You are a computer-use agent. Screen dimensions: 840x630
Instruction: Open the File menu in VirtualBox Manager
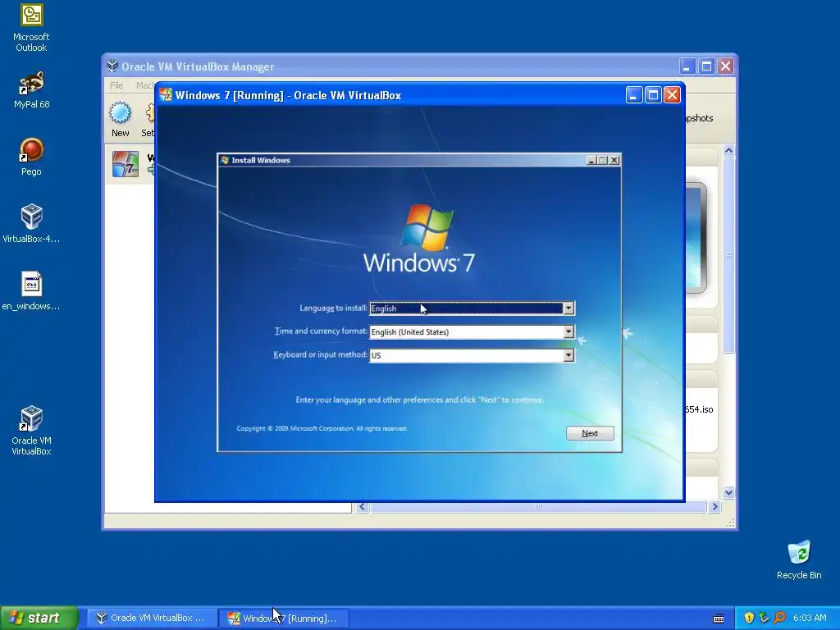(x=116, y=85)
